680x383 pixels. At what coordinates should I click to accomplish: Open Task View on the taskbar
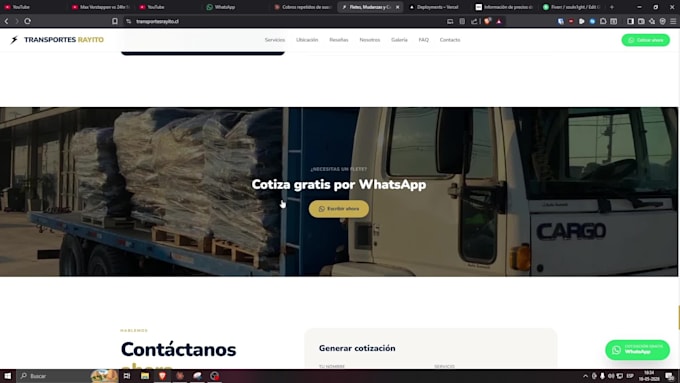[127, 376]
